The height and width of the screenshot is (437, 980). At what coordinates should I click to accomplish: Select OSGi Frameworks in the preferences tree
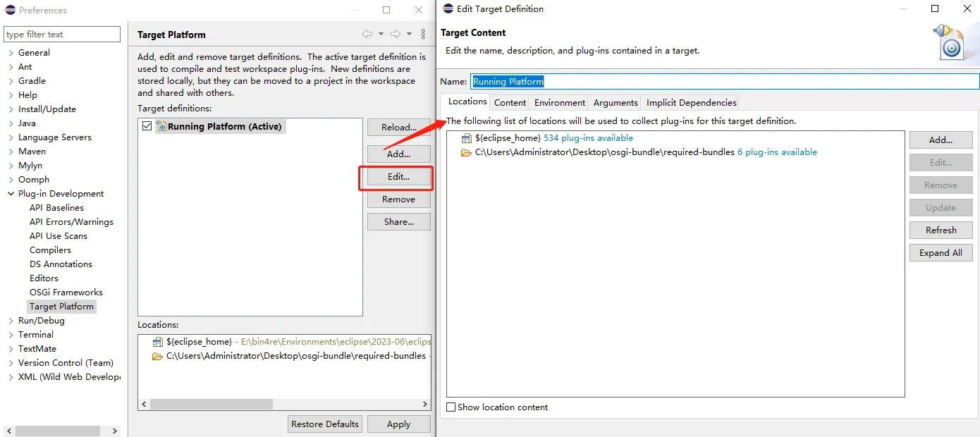pos(66,293)
